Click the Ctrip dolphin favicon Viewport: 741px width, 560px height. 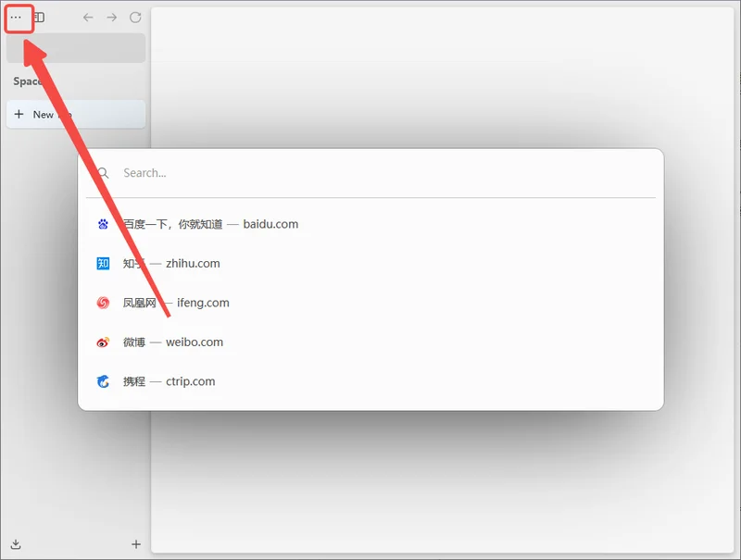(x=103, y=381)
